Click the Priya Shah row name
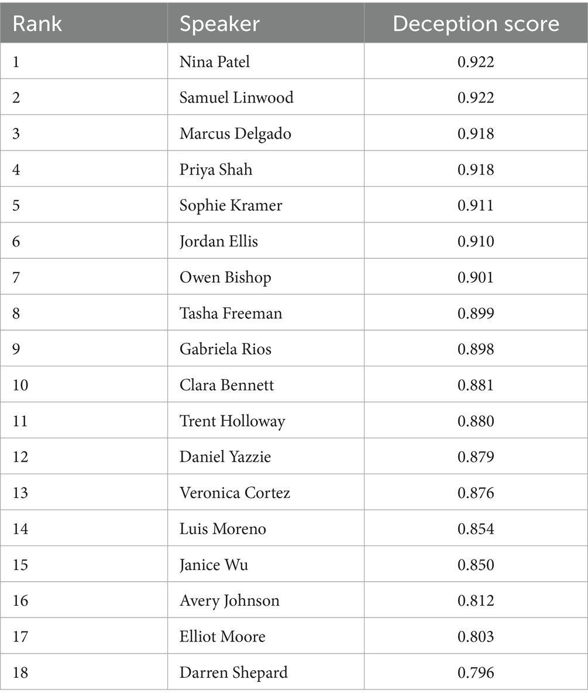The height and width of the screenshot is (700, 588). click(216, 170)
